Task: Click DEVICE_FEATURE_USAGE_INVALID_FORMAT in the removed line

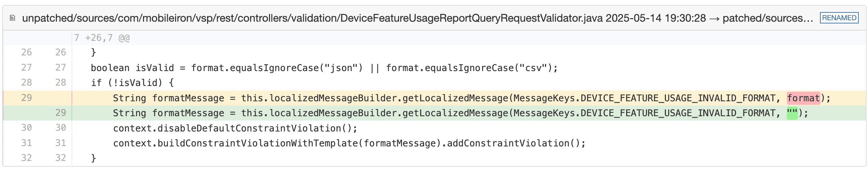Action: click(678, 98)
